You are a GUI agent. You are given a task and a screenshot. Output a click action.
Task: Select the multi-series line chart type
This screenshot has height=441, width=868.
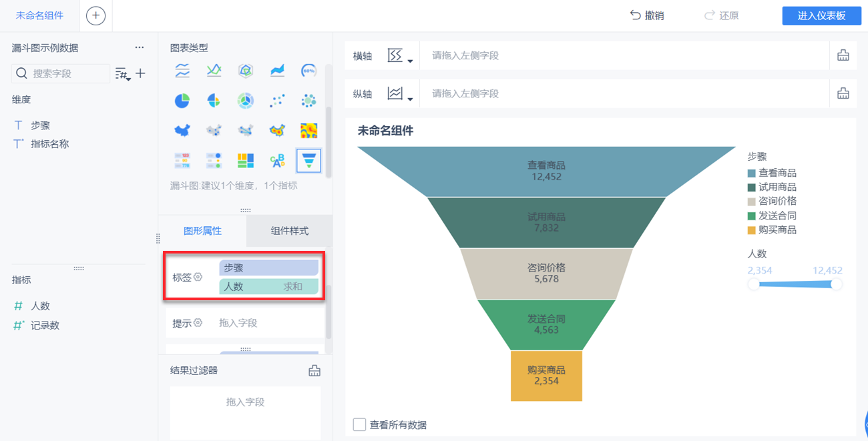[x=182, y=70]
